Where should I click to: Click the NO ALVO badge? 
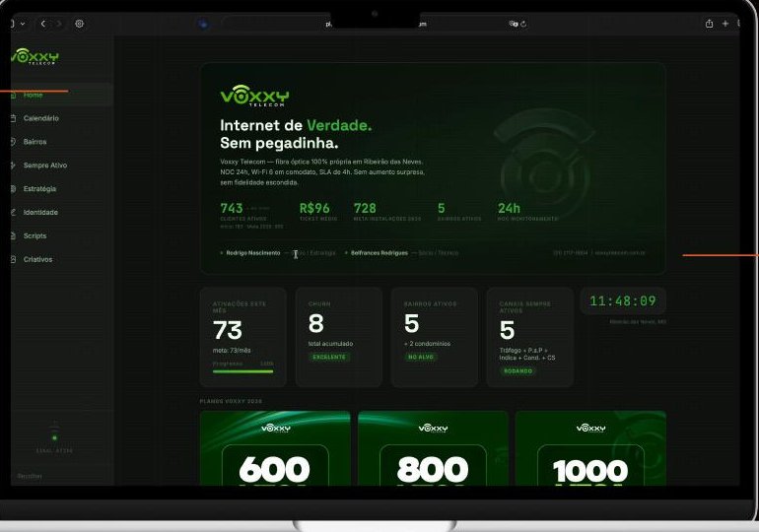(421, 357)
